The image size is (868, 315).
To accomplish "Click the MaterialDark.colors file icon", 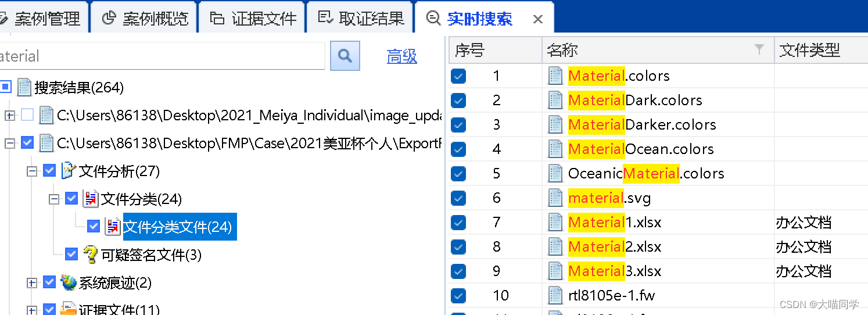I will click(x=556, y=100).
